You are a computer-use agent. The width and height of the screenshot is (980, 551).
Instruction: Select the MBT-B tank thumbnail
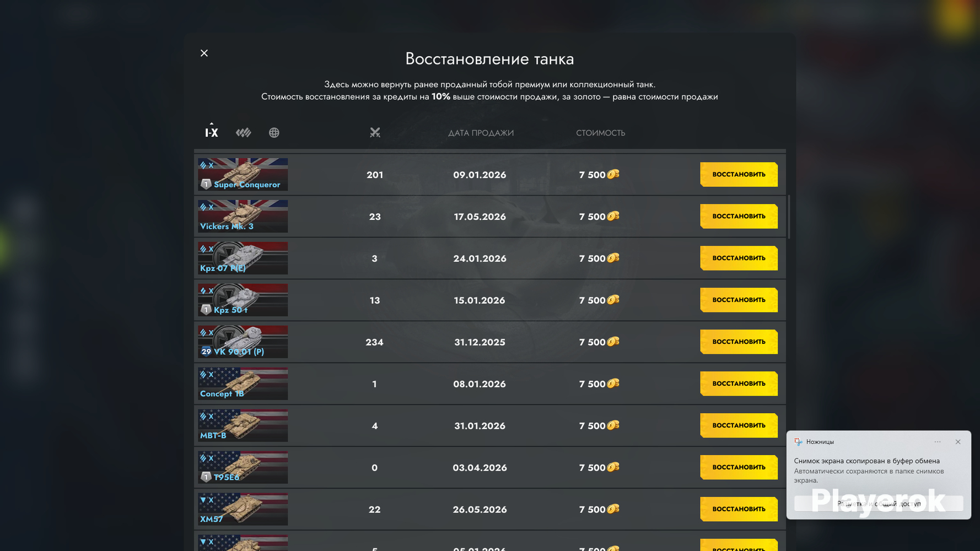(243, 425)
